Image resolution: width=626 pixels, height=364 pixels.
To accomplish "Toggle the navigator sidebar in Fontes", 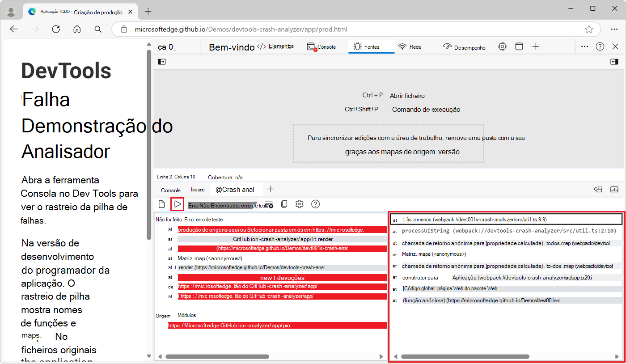I will coord(161,62).
